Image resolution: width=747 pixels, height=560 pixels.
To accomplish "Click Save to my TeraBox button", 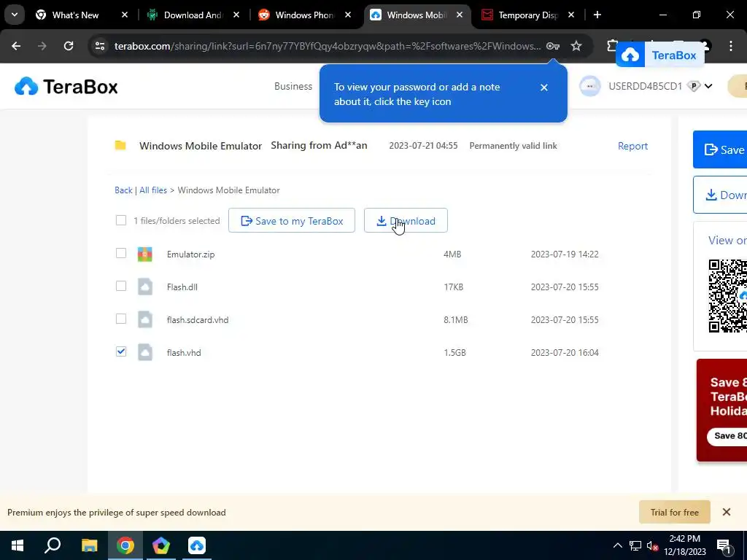I will [x=292, y=220].
